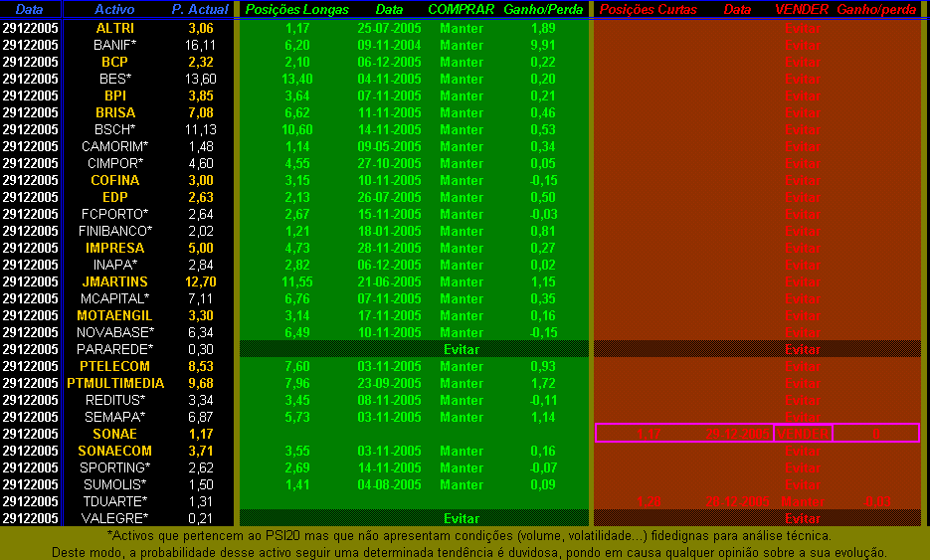This screenshot has height=560, width=930.
Task: Select the PTMULTIMEDIA asset name
Action: [114, 383]
